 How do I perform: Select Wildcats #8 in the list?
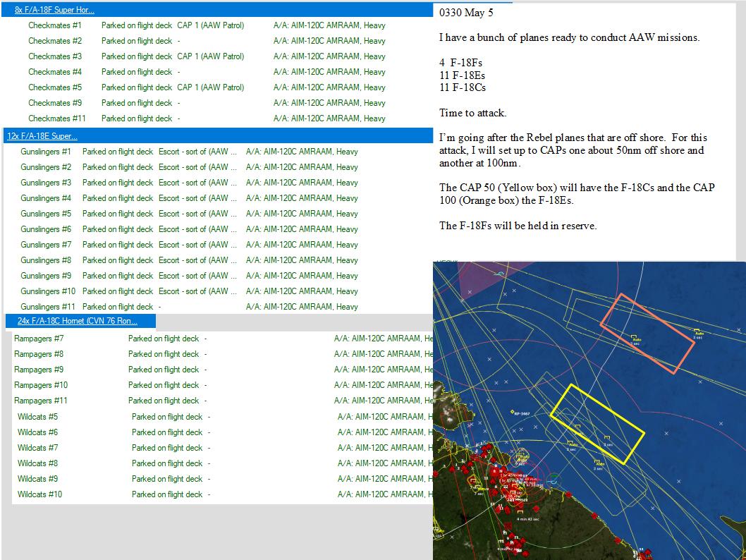(37, 463)
